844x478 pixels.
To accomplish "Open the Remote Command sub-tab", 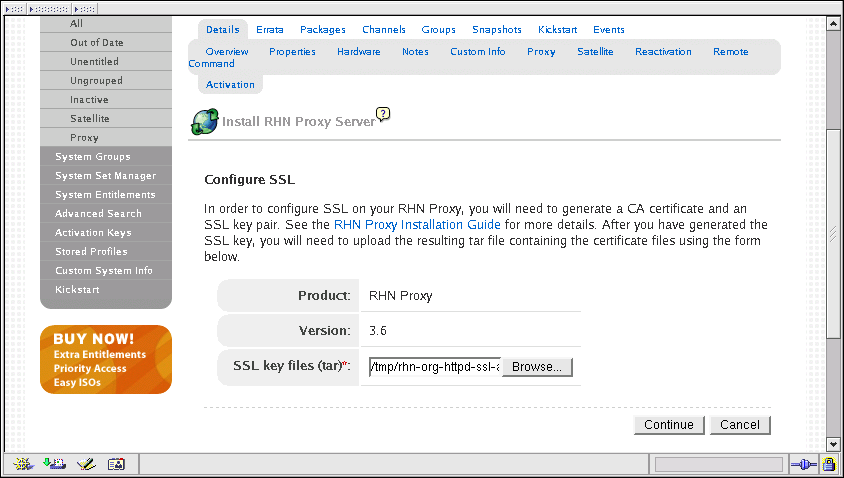I will pyautogui.click(x=730, y=52).
